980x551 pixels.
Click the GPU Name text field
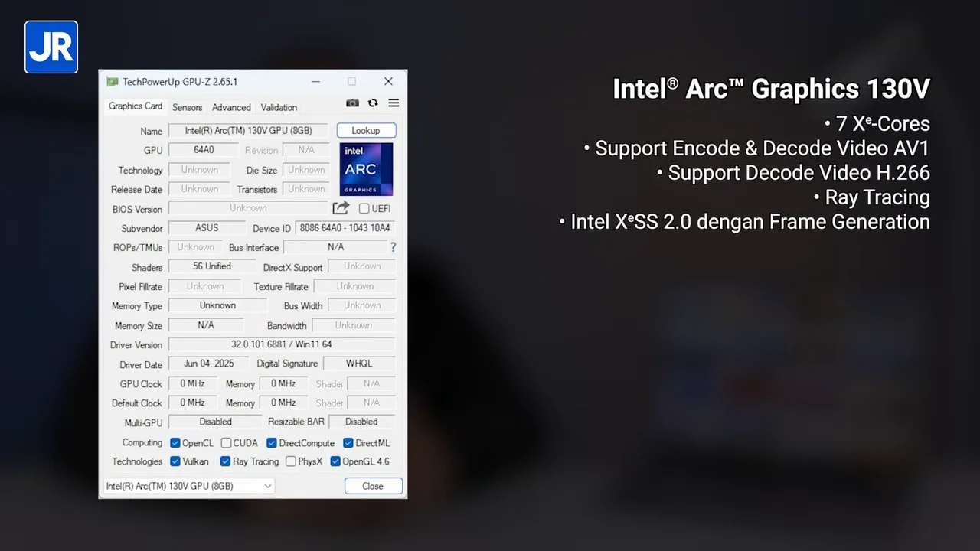(x=248, y=131)
